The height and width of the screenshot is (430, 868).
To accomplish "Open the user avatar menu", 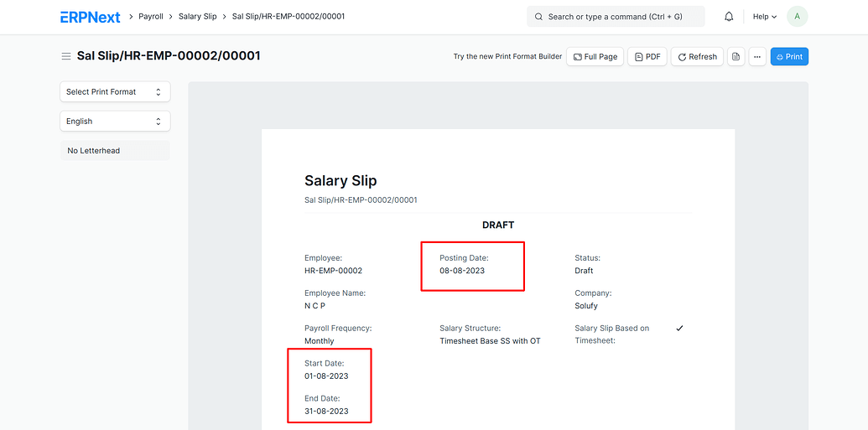I will 798,17.
